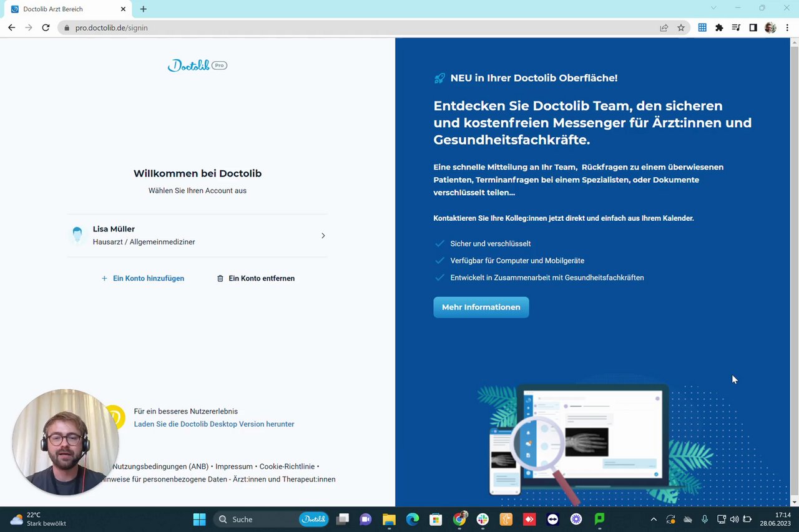Toggle the browser side panel
The image size is (799, 532).
click(x=753, y=27)
